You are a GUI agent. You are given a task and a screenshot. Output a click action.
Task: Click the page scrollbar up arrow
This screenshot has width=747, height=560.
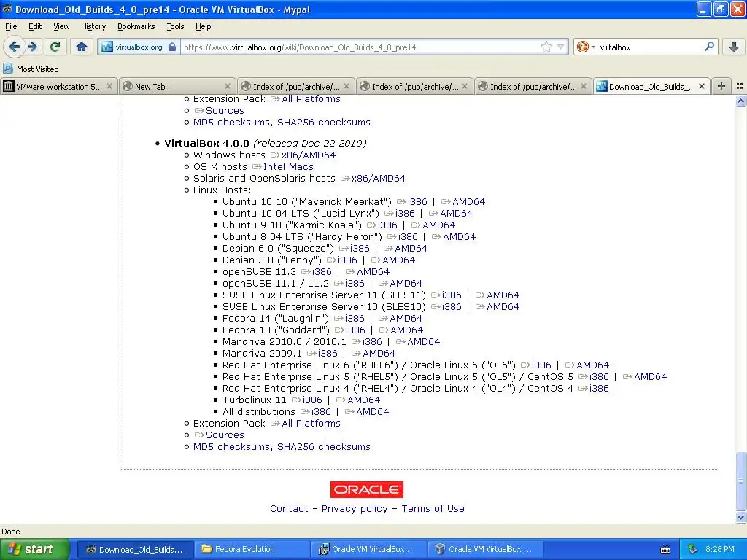pos(740,101)
